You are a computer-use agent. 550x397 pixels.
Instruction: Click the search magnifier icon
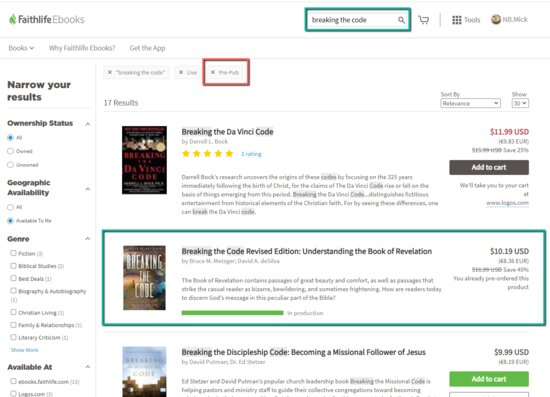(401, 20)
